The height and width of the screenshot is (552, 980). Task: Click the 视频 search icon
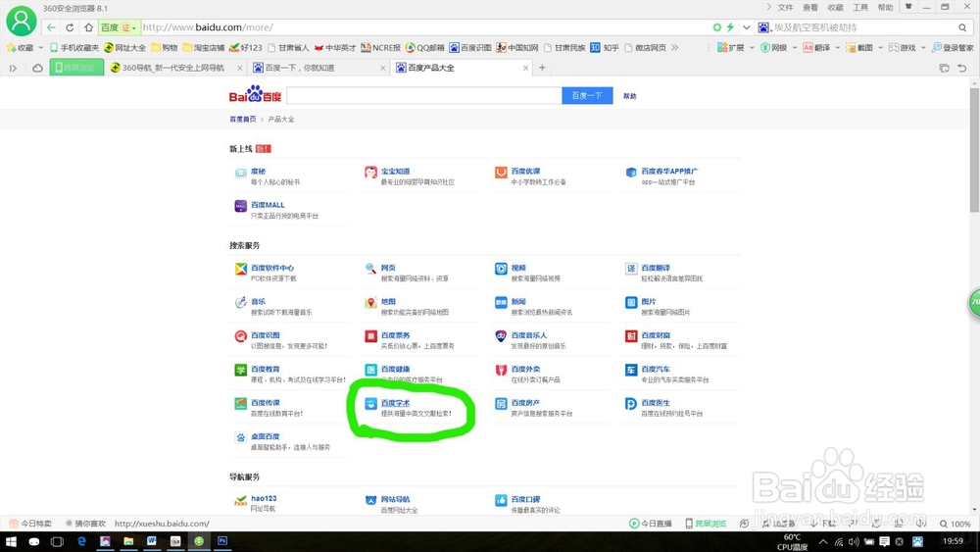[501, 269]
